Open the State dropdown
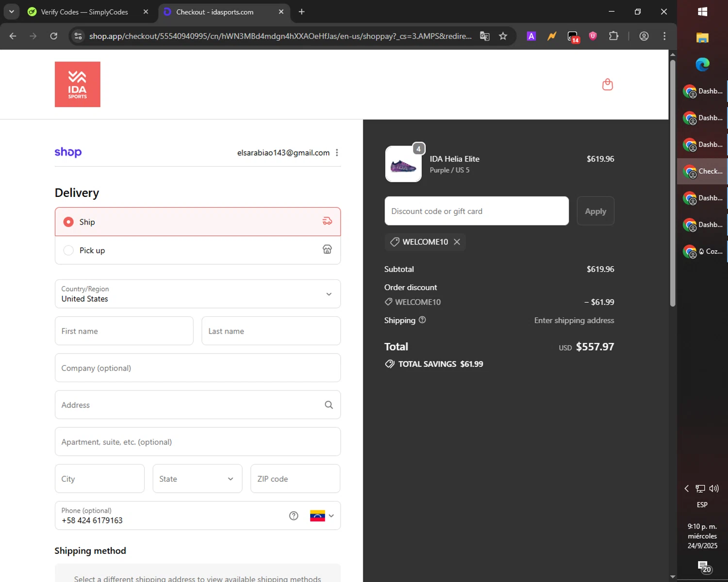 pyautogui.click(x=198, y=479)
